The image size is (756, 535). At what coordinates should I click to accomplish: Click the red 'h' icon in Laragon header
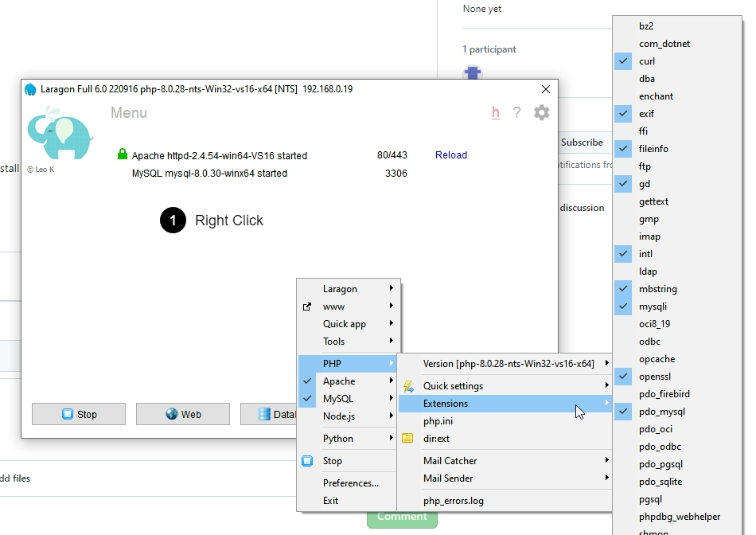click(x=496, y=112)
